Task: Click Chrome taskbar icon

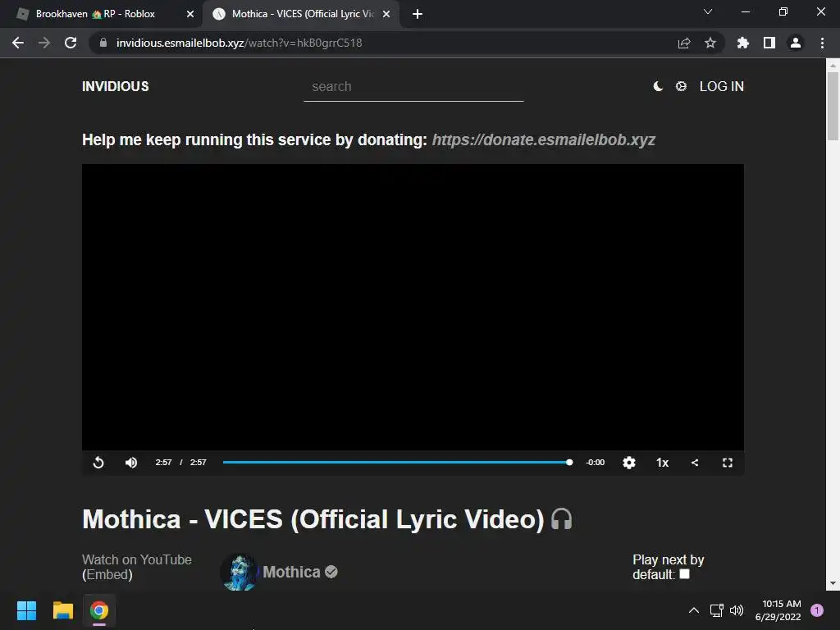Action: 99,610
